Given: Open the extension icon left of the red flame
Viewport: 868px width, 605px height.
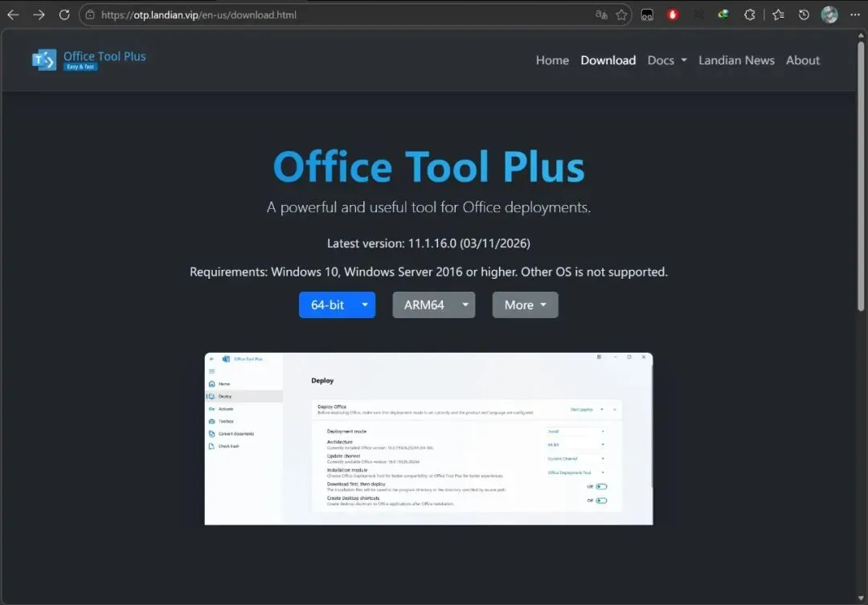Looking at the screenshot, I should (x=647, y=15).
